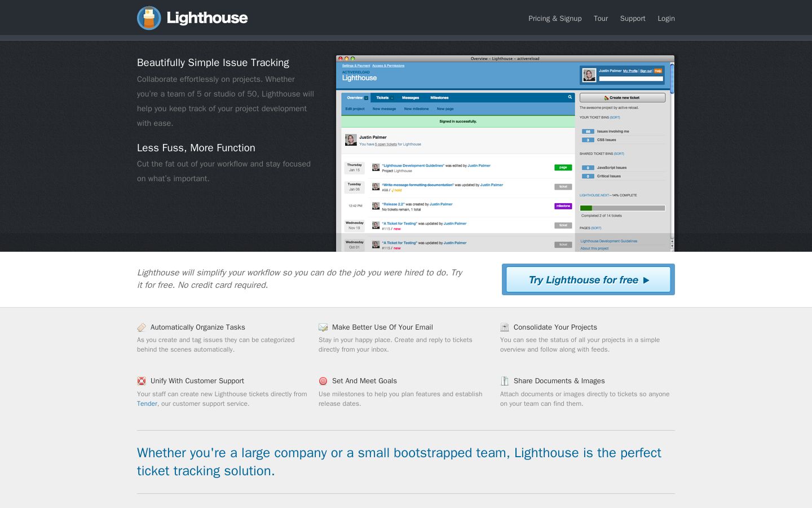Screen dimensions: 812x508
Task: Click the italic text about simplifying your workflow
Action: (300, 279)
